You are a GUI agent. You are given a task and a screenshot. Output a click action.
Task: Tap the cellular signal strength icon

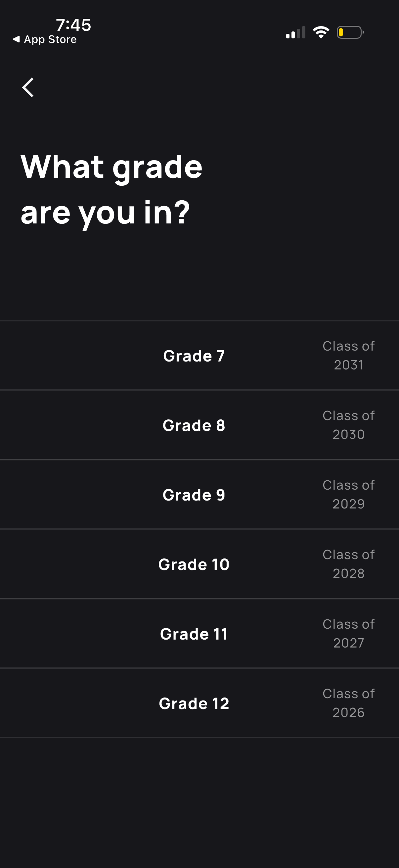click(296, 33)
